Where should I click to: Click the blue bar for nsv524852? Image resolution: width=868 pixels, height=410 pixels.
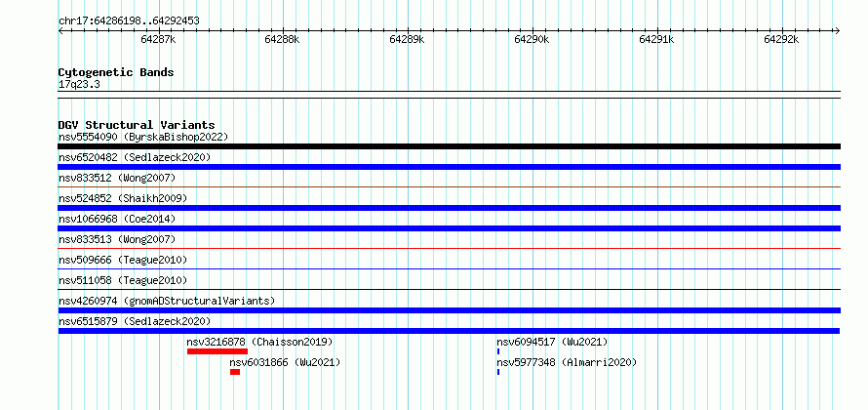449,208
